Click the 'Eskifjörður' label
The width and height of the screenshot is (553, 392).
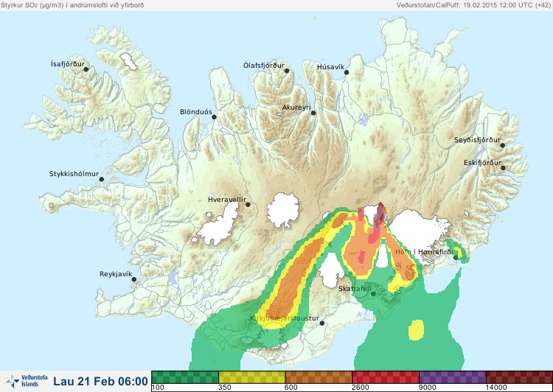[x=482, y=163]
